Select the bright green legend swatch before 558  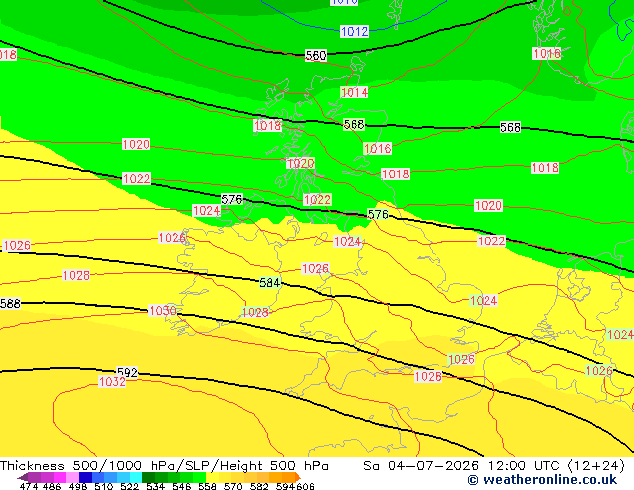point(199,477)
